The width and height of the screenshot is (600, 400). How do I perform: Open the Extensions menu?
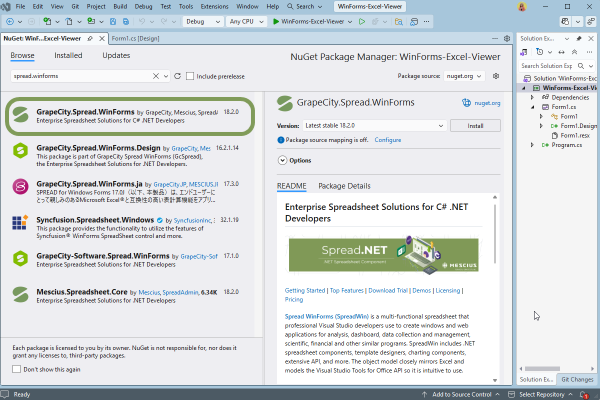pos(214,7)
